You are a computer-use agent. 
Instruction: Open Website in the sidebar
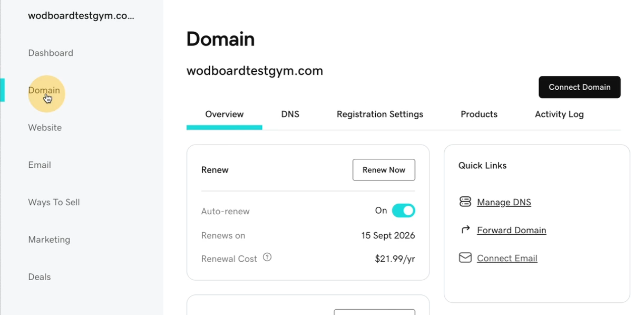[x=45, y=128]
